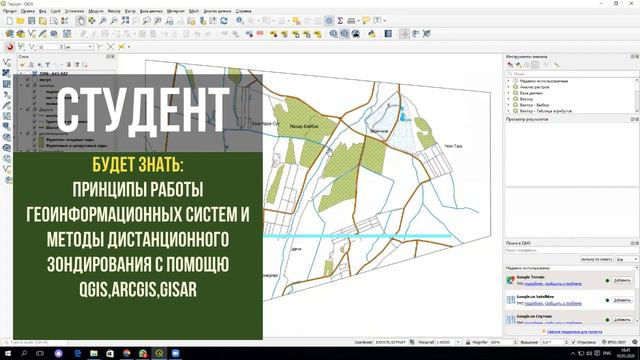This screenshot has width=640, height=360.
Task: Open the scale dropdown in status bar
Action: pyautogui.click(x=458, y=342)
